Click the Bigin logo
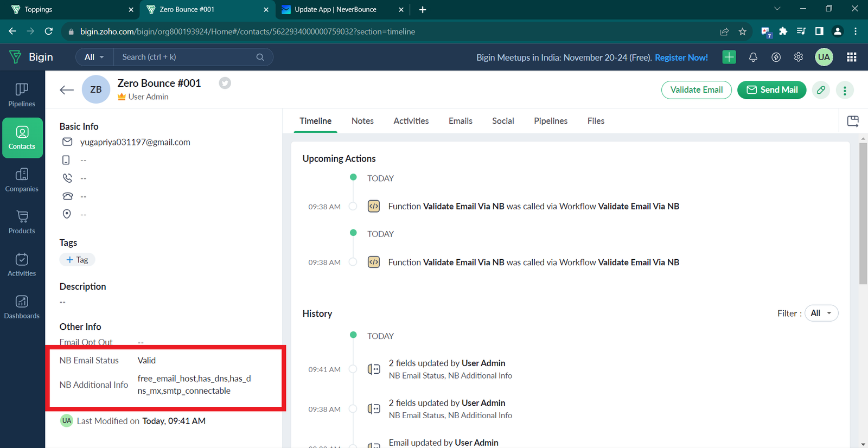 point(31,57)
